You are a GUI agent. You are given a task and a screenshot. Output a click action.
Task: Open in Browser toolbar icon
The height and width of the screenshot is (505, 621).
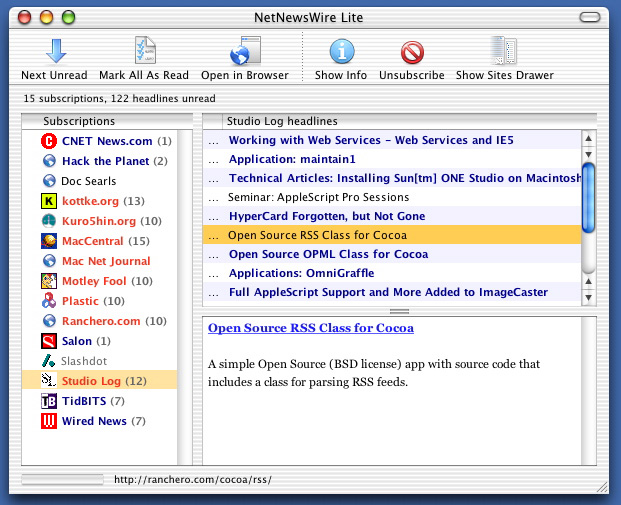point(244,51)
